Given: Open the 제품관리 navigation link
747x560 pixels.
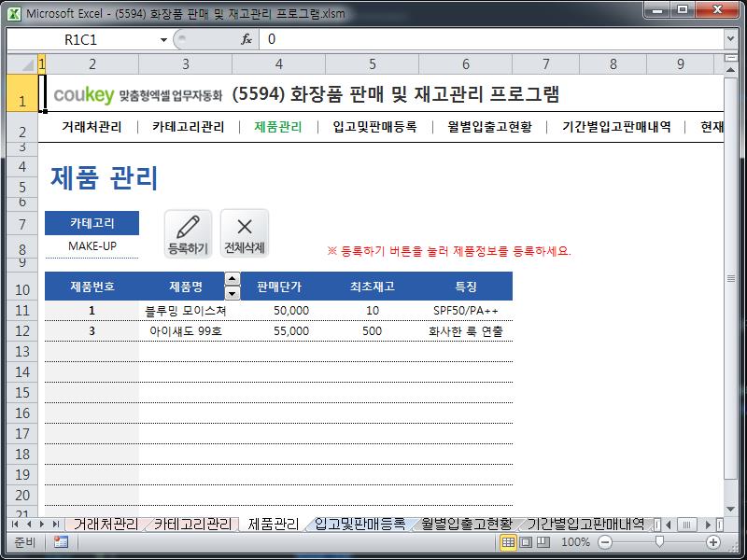Looking at the screenshot, I should [x=278, y=127].
